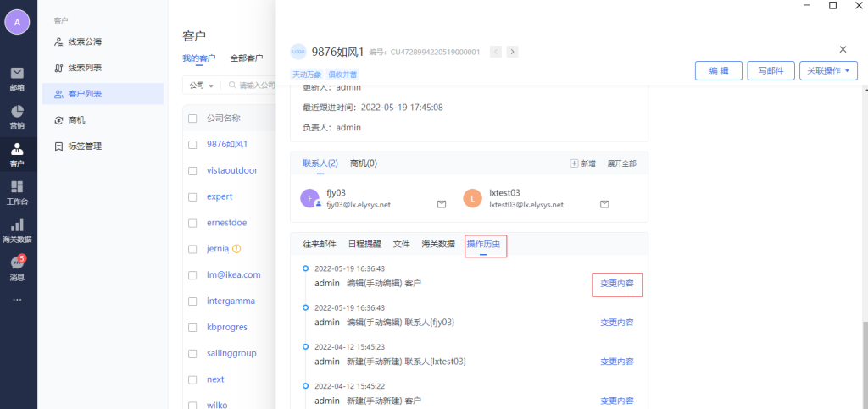Screen dimensions: 868x409
Task: Toggle the 公司名称 header select-all checkbox
Action: 192,119
